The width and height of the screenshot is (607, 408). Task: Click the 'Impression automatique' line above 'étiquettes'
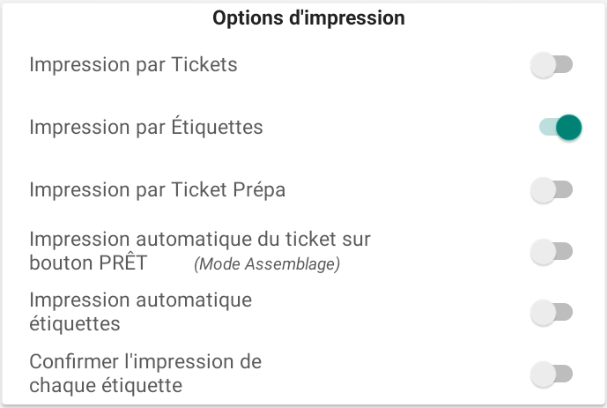pyautogui.click(x=140, y=300)
